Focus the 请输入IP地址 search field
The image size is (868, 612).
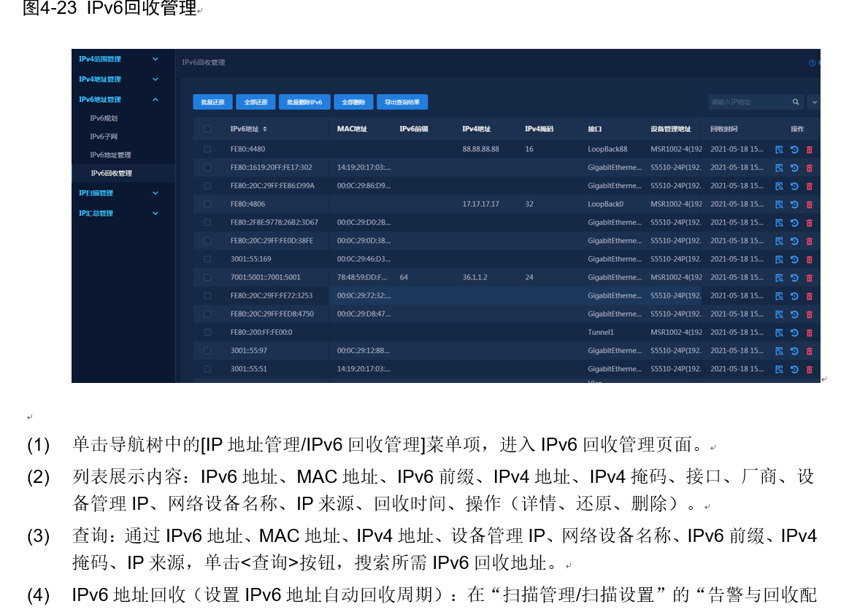tap(748, 102)
